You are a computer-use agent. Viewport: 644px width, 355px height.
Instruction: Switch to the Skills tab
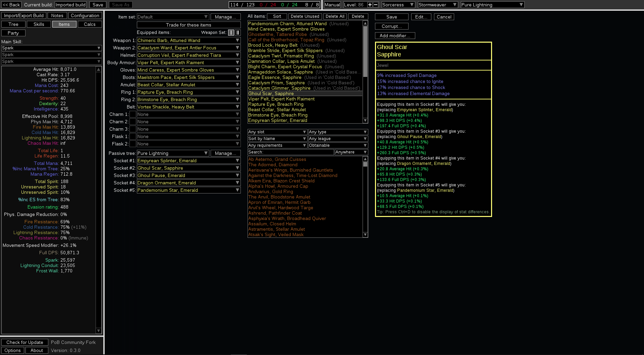pos(39,24)
